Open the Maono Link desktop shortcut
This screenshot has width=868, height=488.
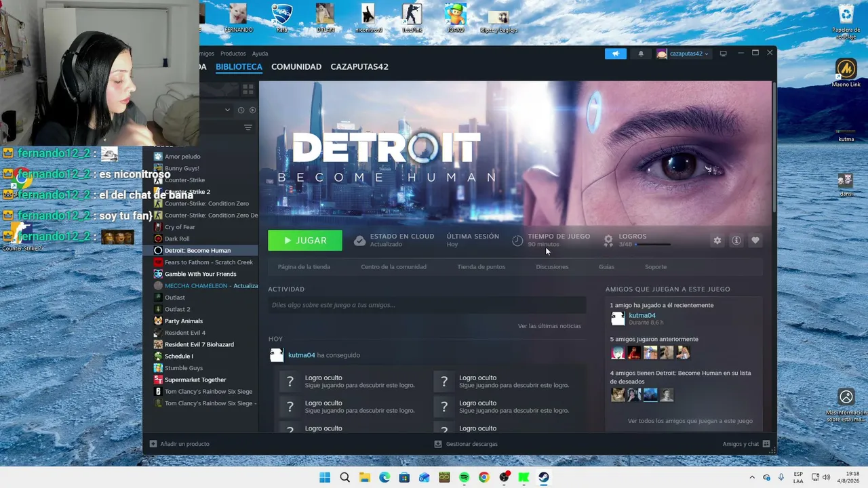pos(846,73)
